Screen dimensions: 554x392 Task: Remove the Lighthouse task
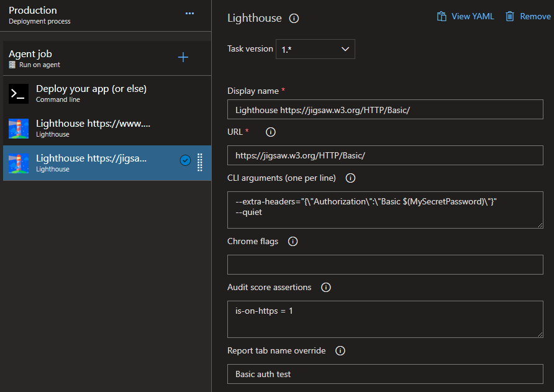click(x=528, y=17)
